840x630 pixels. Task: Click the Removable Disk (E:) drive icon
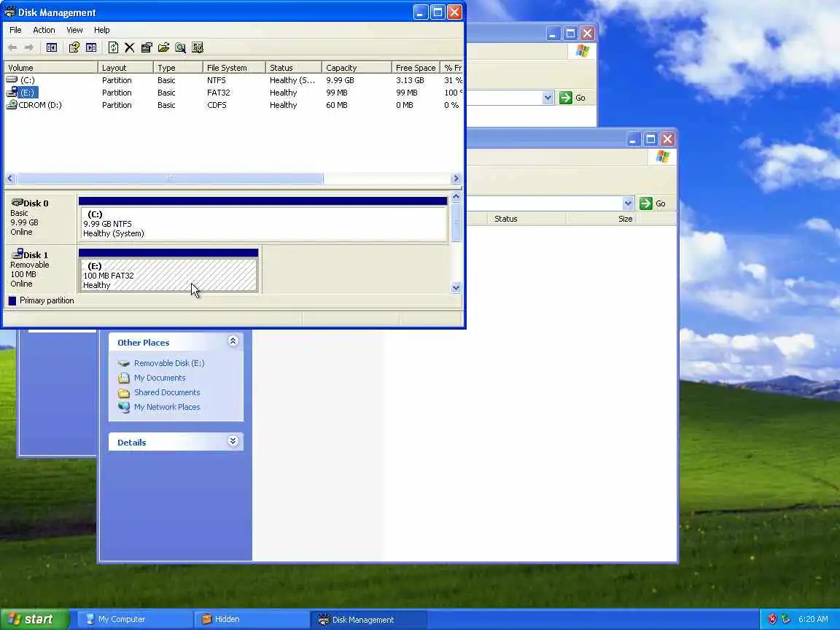(x=124, y=363)
